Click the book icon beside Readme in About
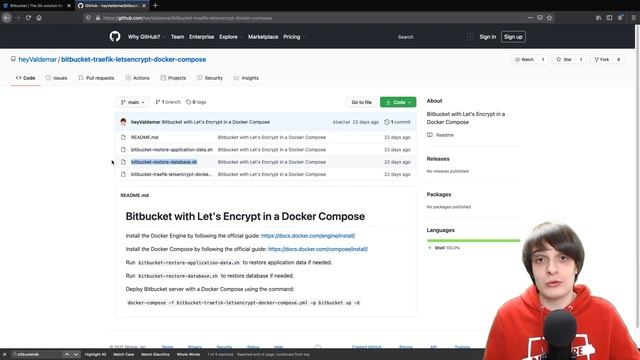This screenshot has height=360, width=640. tap(430, 135)
